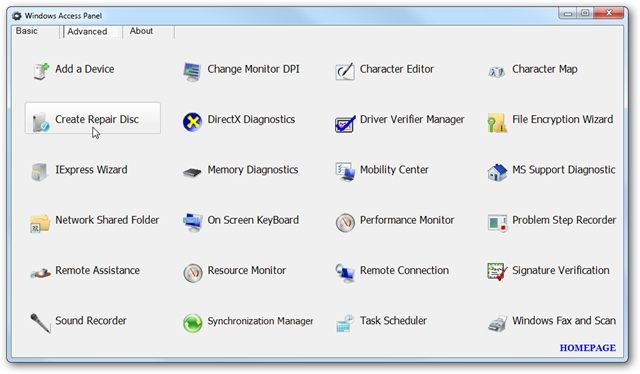
Task: Click the Add a Device icon
Action: [x=41, y=71]
